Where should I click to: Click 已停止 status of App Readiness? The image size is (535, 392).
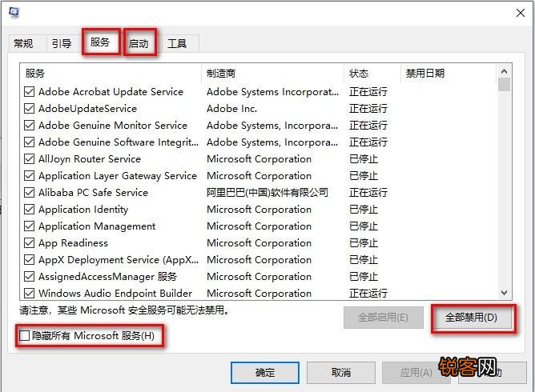[364, 242]
